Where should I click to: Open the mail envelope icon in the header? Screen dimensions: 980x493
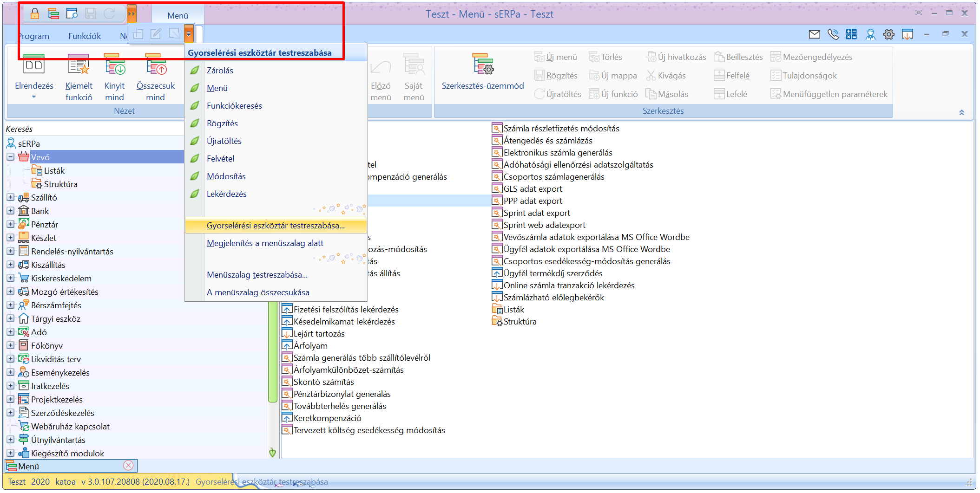(x=815, y=34)
